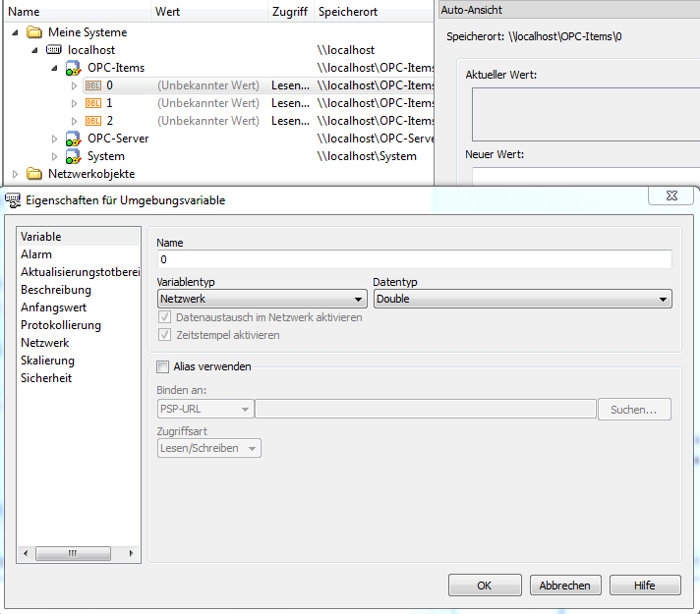Collapse the Meine Systeme tree node
This screenshot has width=700, height=614.
click(15, 32)
